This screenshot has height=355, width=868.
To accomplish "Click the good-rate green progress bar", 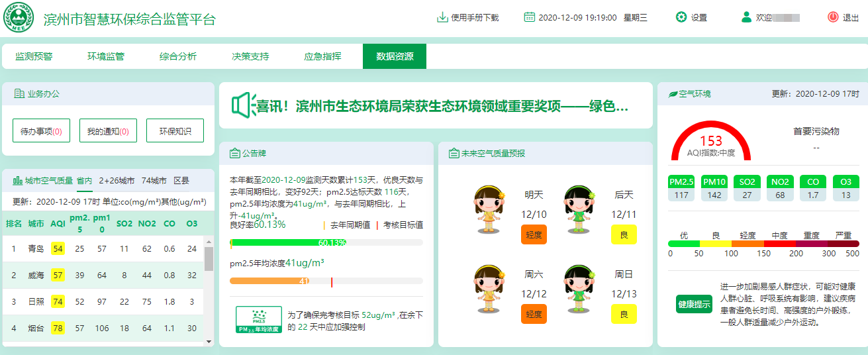I will coord(288,242).
